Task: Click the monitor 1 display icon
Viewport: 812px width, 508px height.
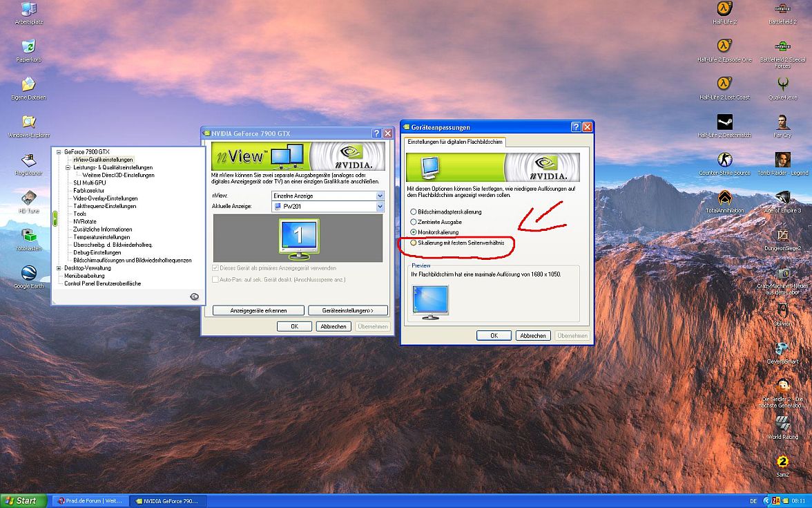Action: (298, 238)
